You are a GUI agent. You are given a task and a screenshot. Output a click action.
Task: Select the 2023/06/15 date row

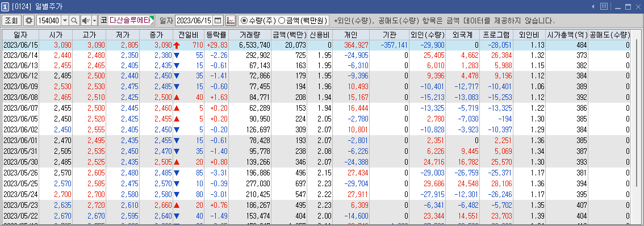tap(316, 45)
